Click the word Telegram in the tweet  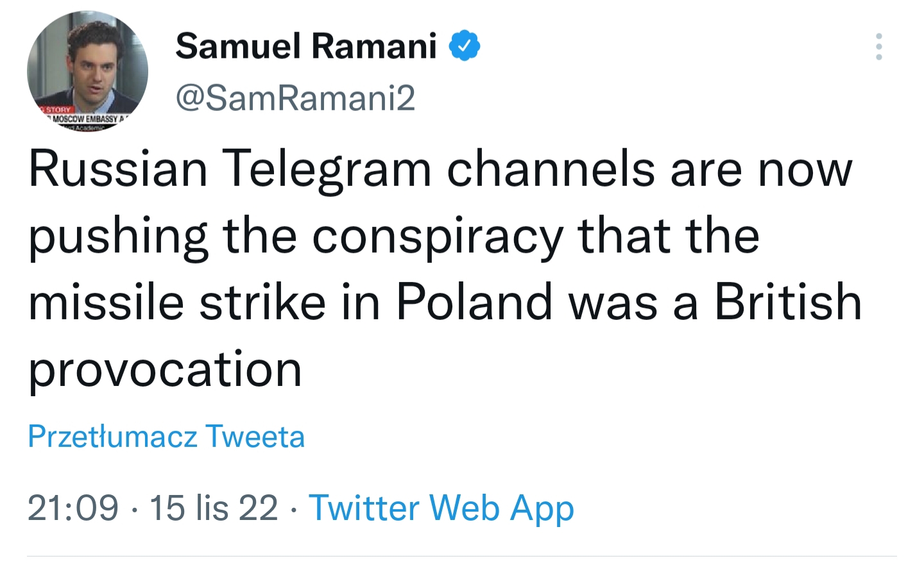point(327,170)
